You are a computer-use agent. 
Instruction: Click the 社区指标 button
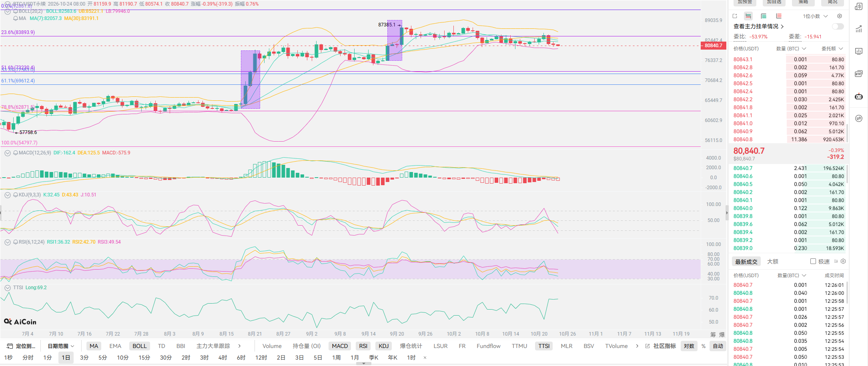[x=661, y=346]
